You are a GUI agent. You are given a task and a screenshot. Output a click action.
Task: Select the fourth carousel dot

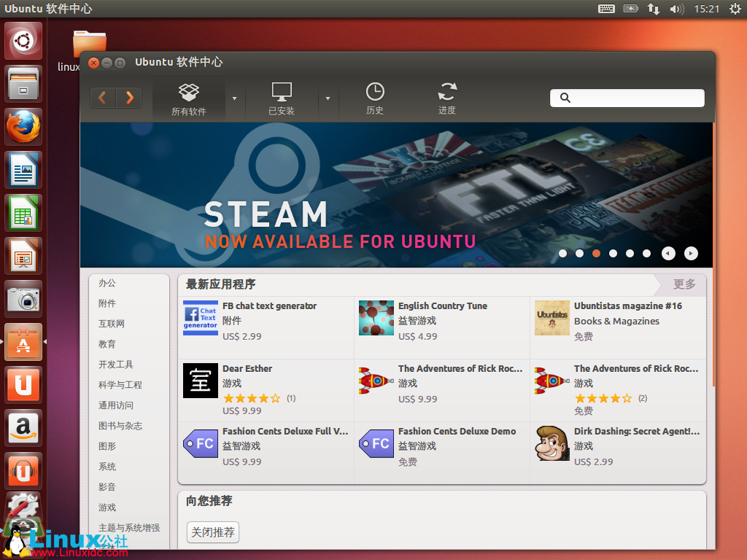[613, 253]
